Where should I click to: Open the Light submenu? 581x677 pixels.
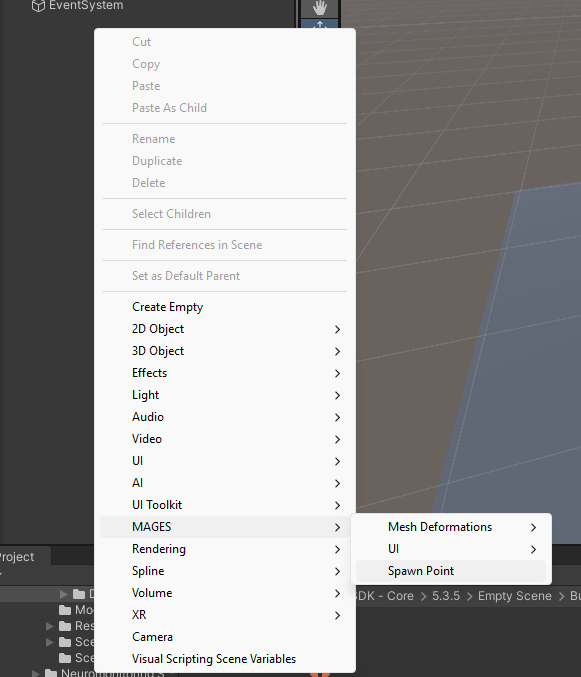pyautogui.click(x=224, y=395)
